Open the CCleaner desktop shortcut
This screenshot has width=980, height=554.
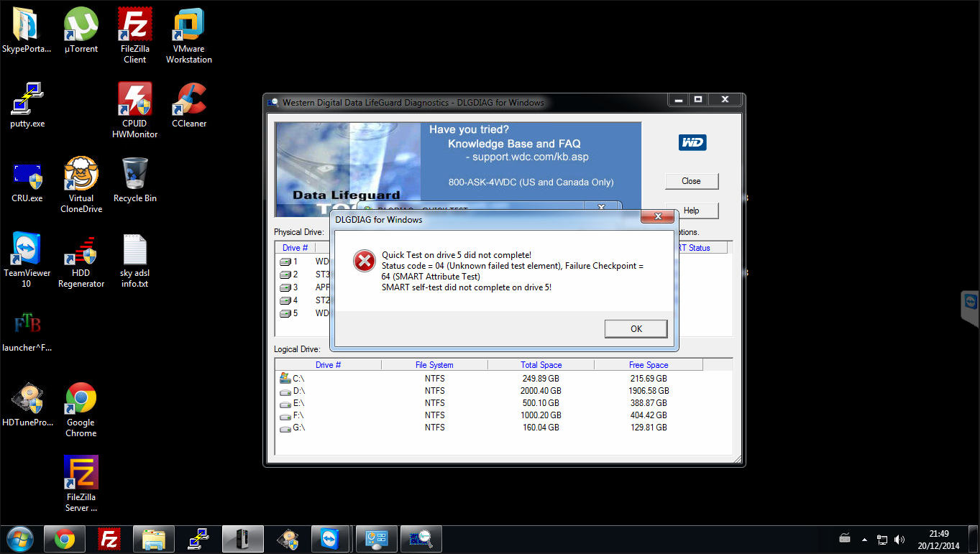tap(189, 105)
